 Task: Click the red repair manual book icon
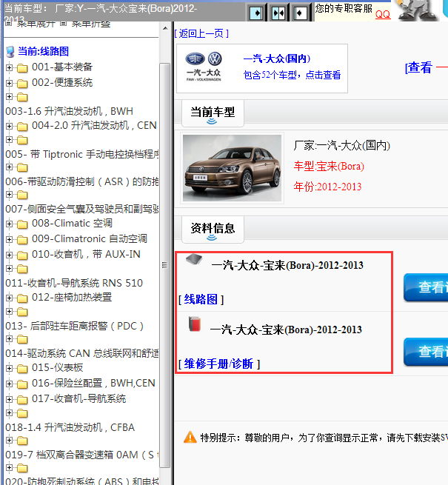point(195,324)
